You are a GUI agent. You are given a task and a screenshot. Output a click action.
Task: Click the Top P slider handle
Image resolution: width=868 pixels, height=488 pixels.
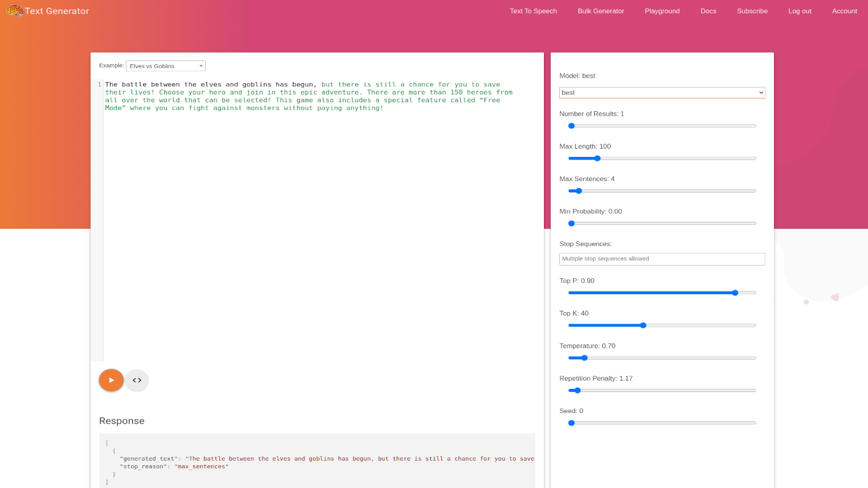[x=735, y=293]
